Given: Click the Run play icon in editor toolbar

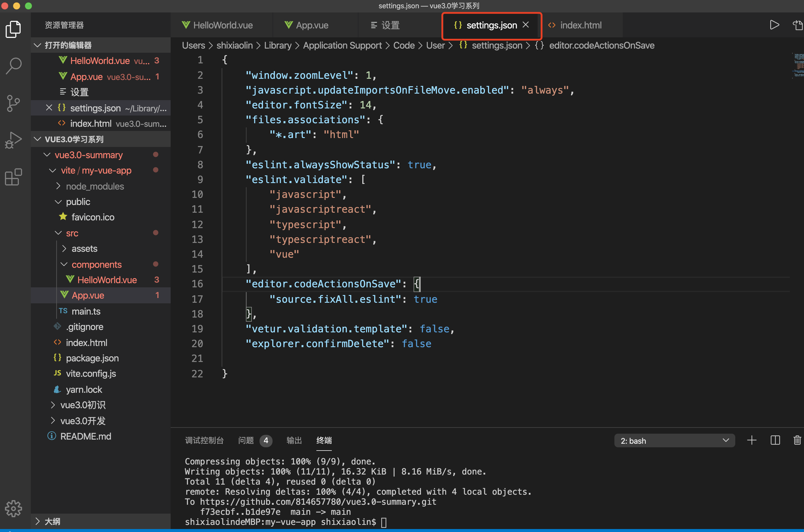Looking at the screenshot, I should click(774, 25).
